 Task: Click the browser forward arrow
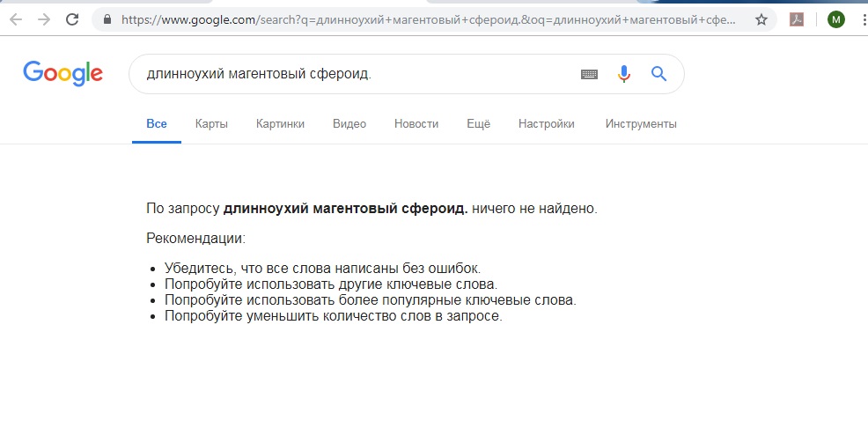point(44,20)
